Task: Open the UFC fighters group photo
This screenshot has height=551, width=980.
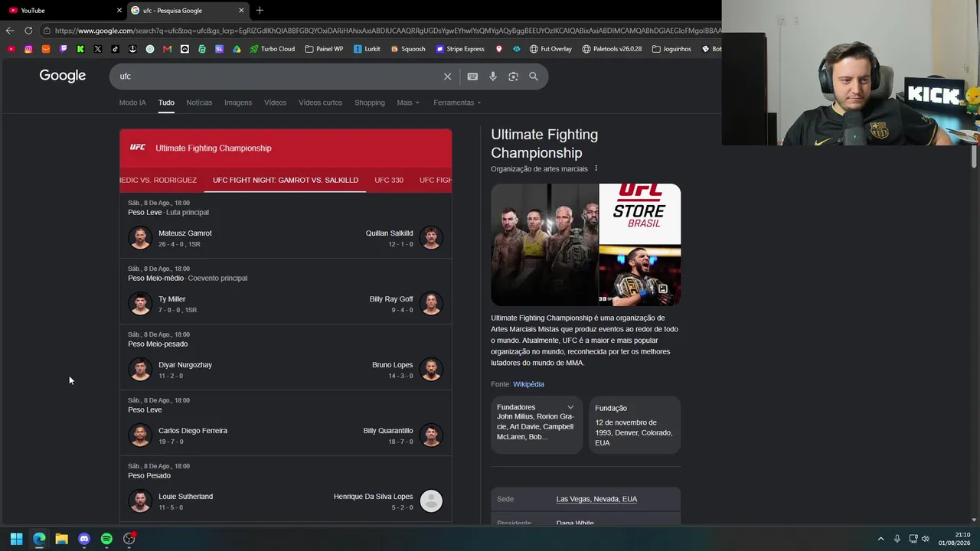Action: (544, 245)
